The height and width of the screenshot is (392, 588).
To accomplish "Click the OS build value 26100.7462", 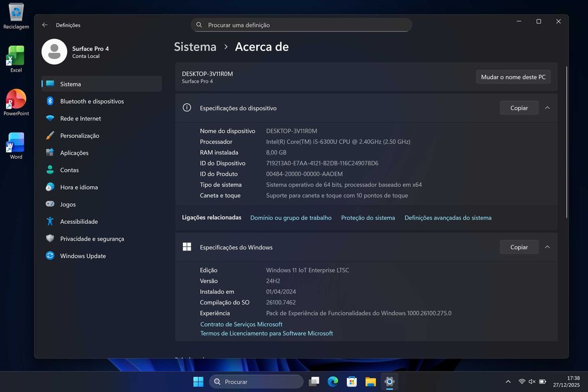I will point(280,303).
